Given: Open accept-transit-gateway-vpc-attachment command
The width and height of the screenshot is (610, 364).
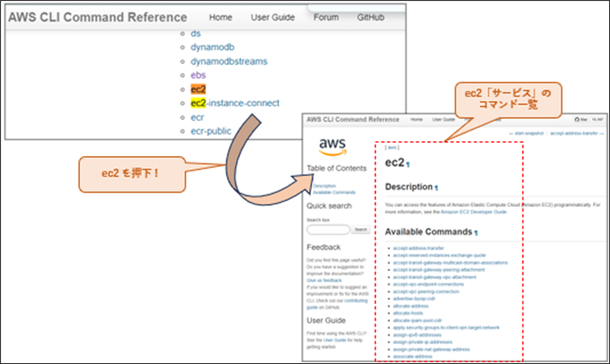Looking at the screenshot, I should point(435,277).
